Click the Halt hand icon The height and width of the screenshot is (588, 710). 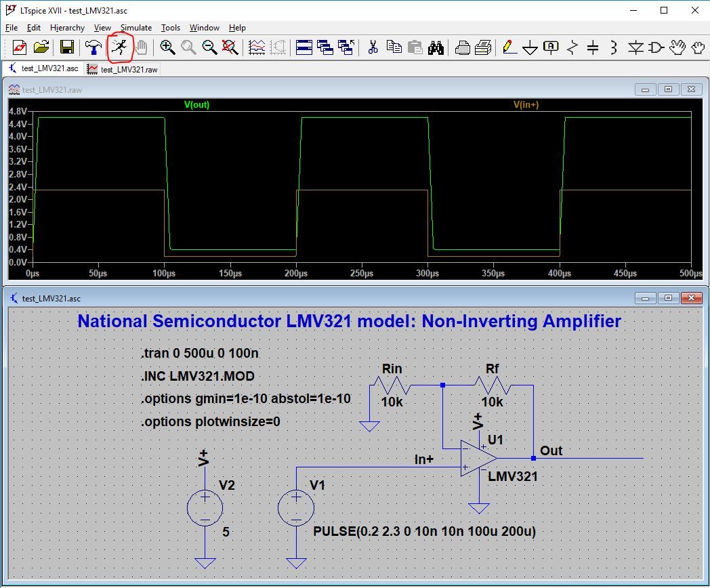[x=142, y=47]
